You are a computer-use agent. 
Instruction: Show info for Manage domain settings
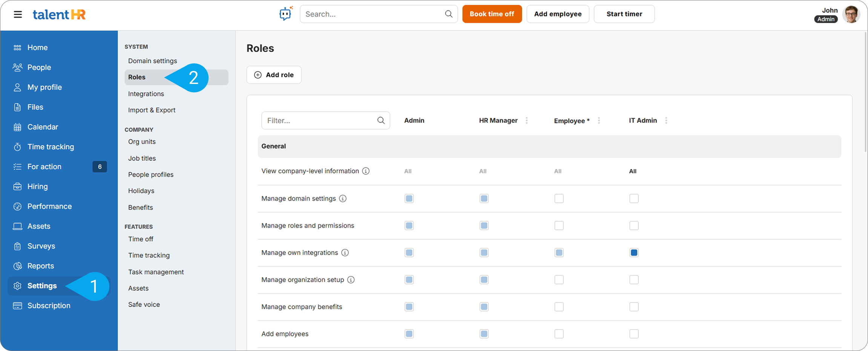(343, 198)
